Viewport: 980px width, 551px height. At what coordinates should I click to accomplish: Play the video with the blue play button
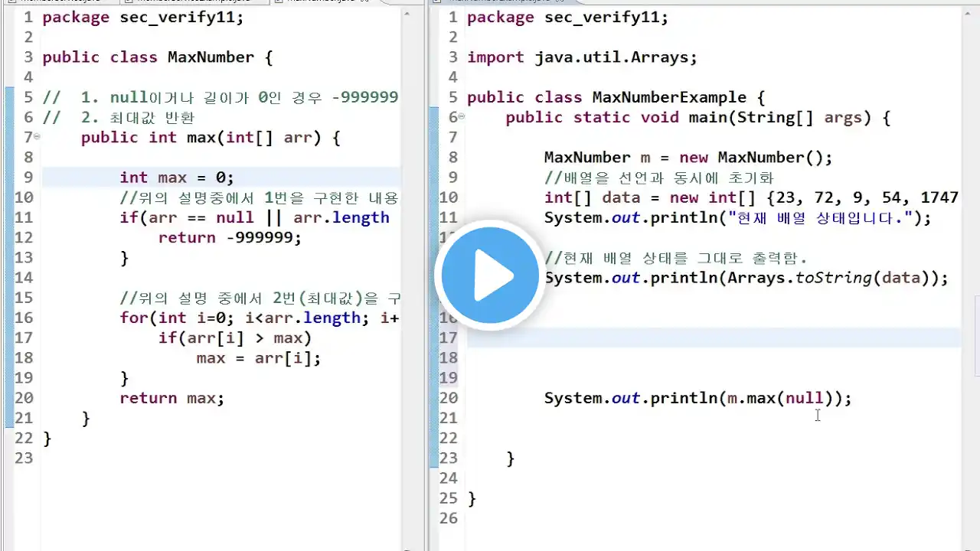click(x=490, y=275)
